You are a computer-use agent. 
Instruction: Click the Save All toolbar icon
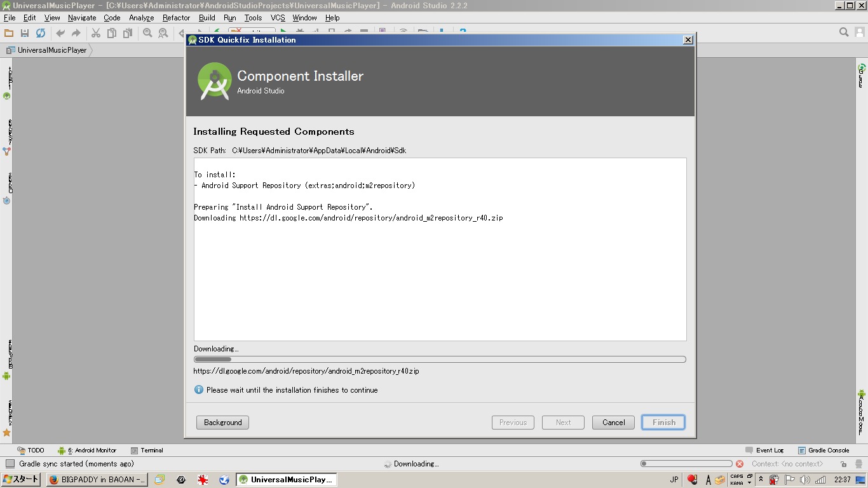(25, 33)
